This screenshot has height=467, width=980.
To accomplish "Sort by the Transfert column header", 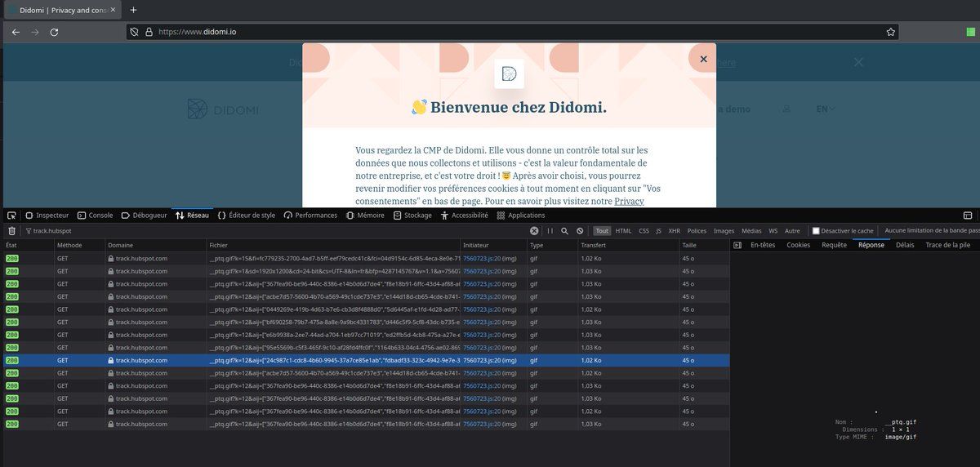I will [628, 245].
